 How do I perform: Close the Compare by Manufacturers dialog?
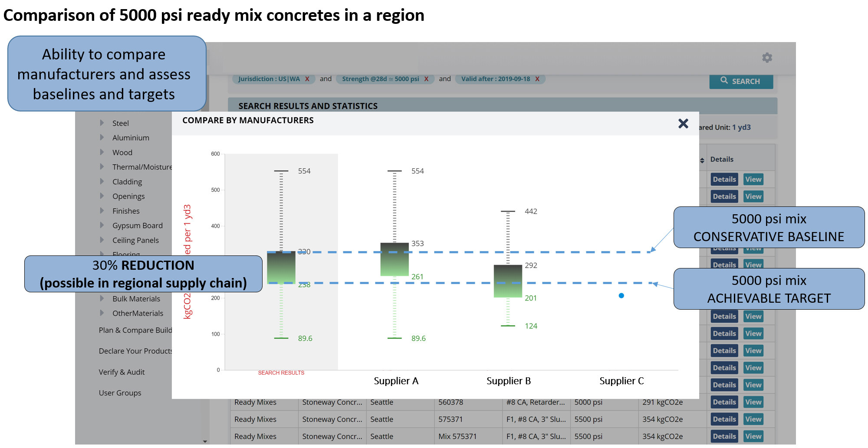pos(683,124)
